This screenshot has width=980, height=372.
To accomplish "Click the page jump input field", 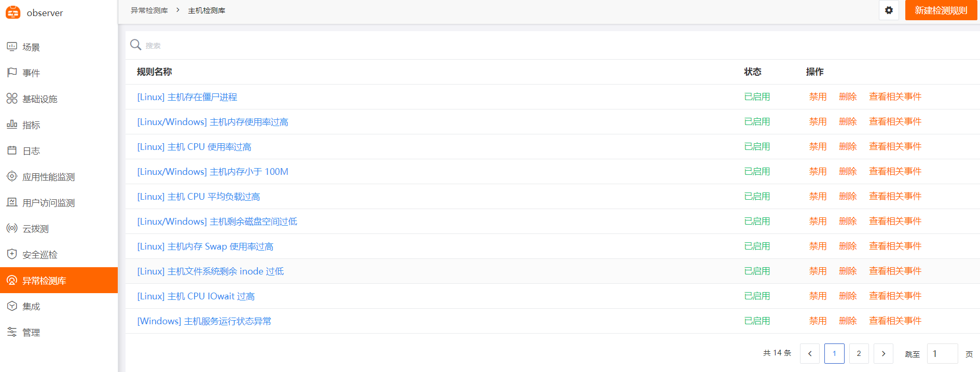I will click(x=942, y=354).
